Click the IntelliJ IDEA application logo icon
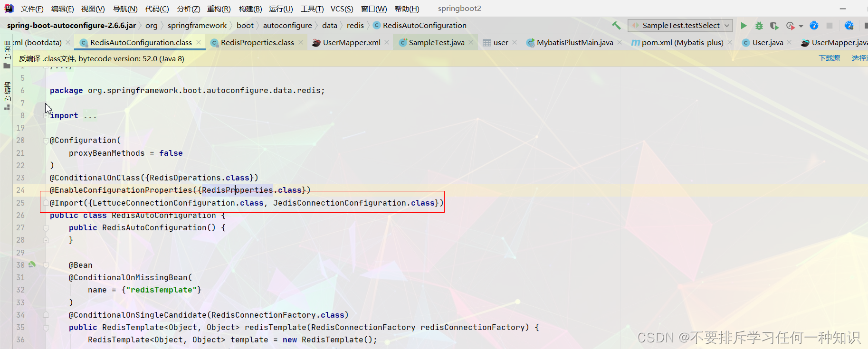Screen dimensions: 868x349 [x=9, y=9]
